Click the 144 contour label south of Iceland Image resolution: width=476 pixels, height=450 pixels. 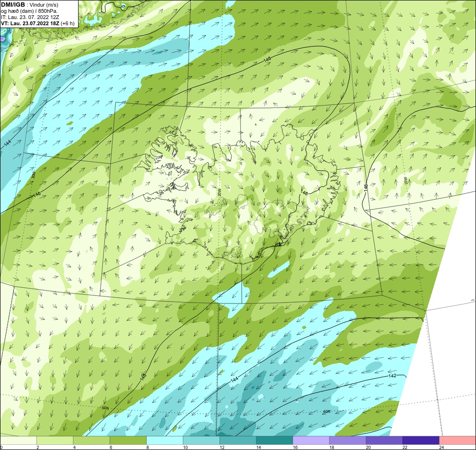coord(234,380)
